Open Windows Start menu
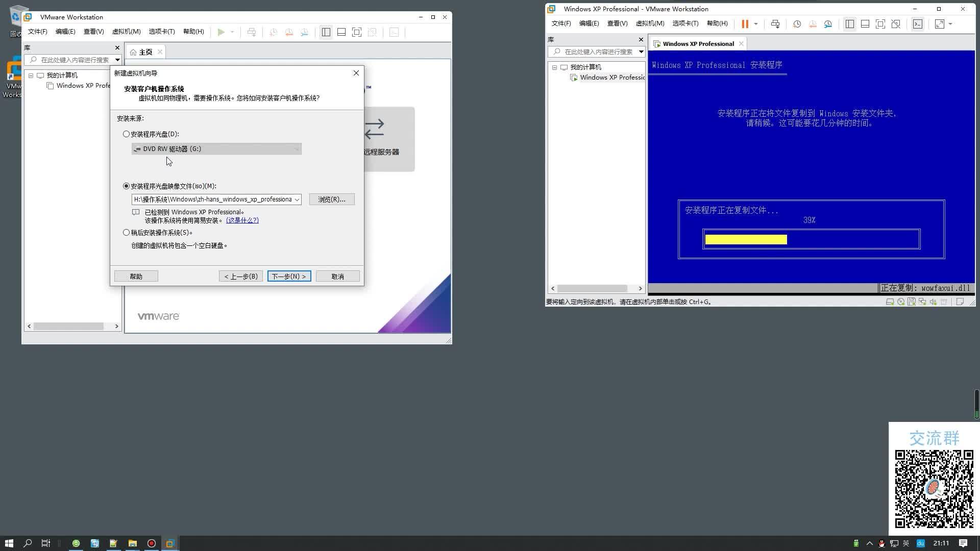This screenshot has height=551, width=980. pos(9,543)
